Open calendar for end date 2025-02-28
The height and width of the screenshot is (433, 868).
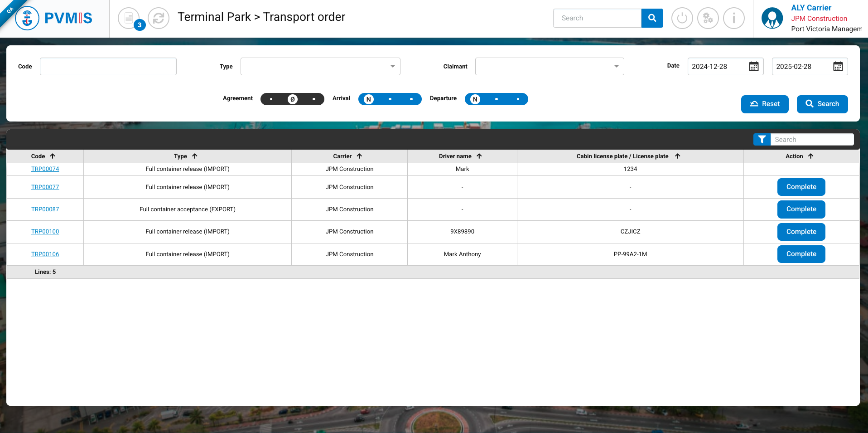838,67
